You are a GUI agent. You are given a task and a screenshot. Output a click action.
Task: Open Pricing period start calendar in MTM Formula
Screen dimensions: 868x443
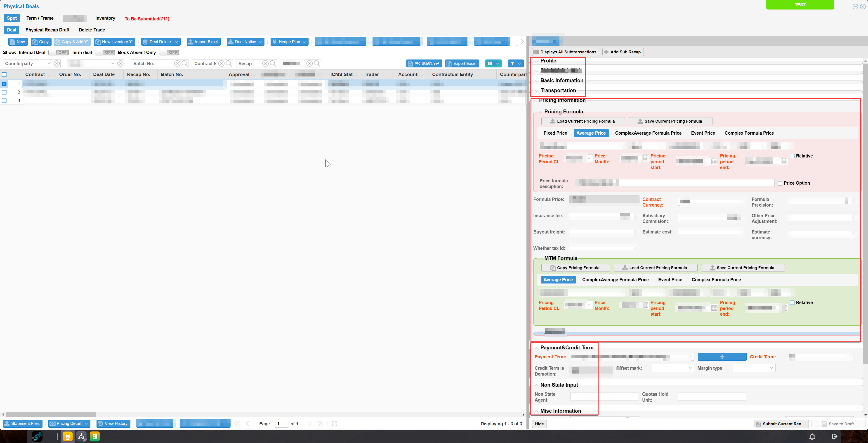pyautogui.click(x=714, y=308)
